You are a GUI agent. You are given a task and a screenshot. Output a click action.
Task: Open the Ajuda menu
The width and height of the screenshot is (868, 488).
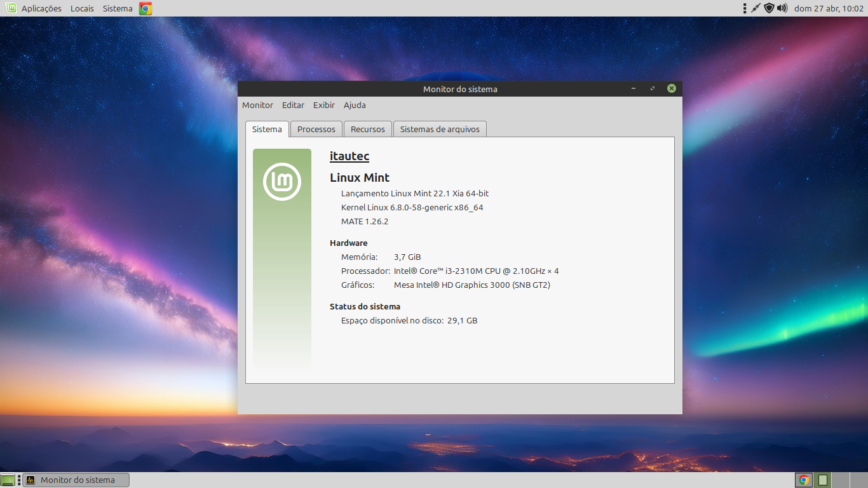point(355,105)
